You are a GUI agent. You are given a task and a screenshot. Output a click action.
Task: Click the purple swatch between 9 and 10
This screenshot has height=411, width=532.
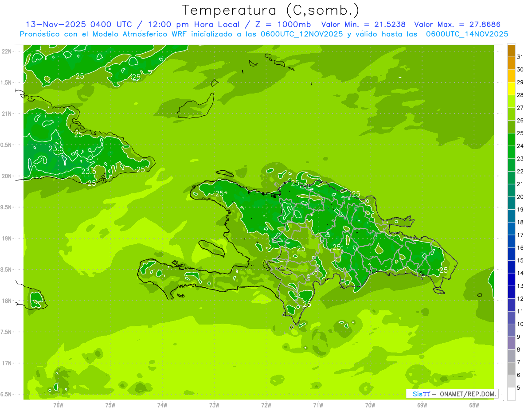[x=511, y=331]
